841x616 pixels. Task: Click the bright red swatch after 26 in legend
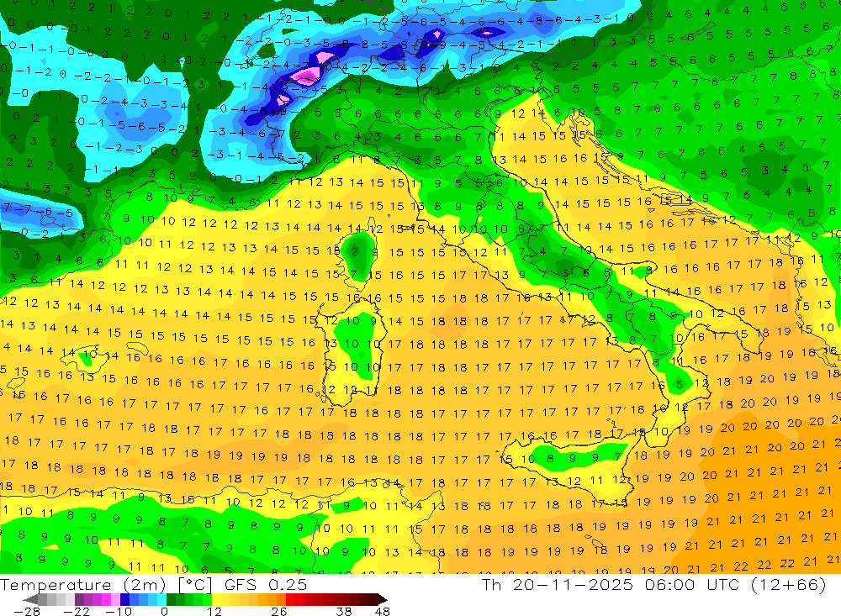290,599
